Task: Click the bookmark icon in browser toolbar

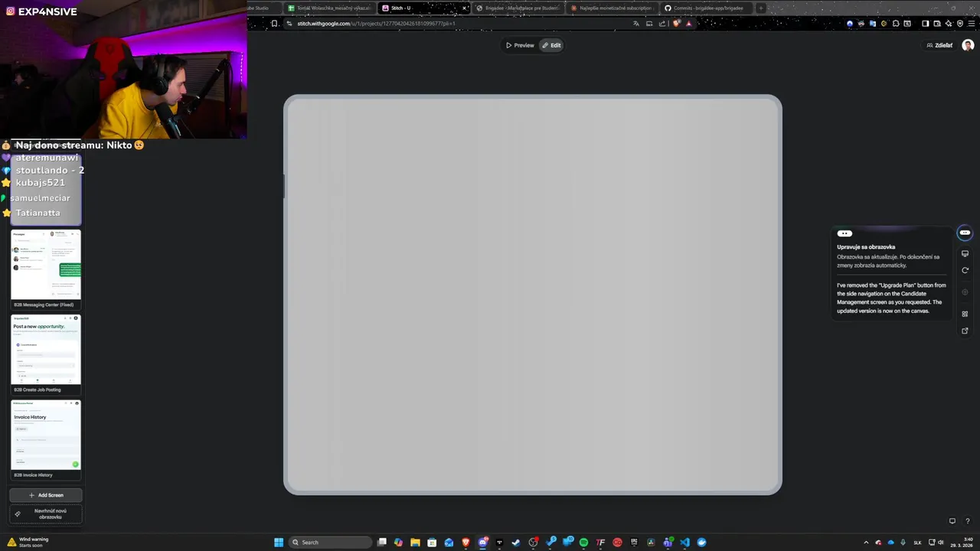Action: [x=274, y=24]
